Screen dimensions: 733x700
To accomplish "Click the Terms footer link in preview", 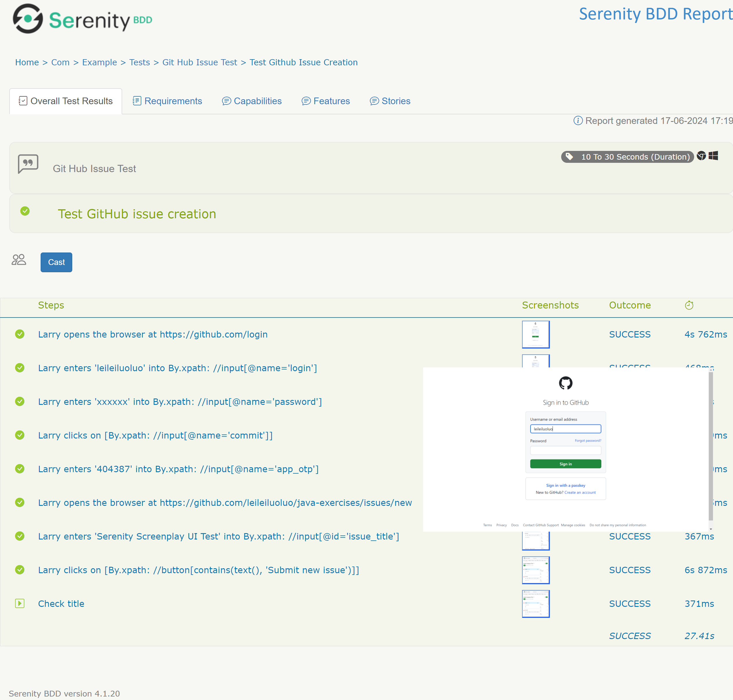I will coord(488,525).
